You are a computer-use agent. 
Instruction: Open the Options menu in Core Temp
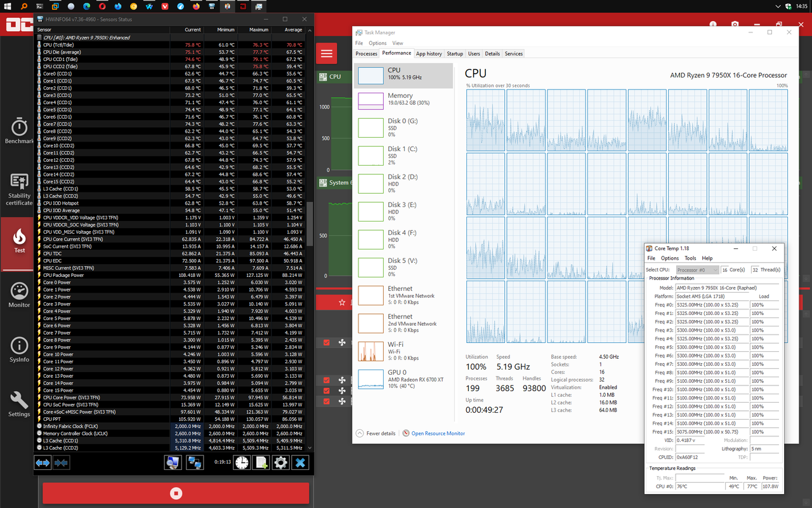tap(669, 258)
